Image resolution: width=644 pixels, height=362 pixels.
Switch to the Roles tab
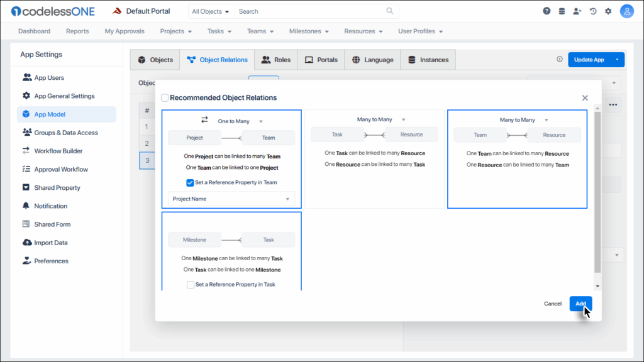click(x=276, y=60)
